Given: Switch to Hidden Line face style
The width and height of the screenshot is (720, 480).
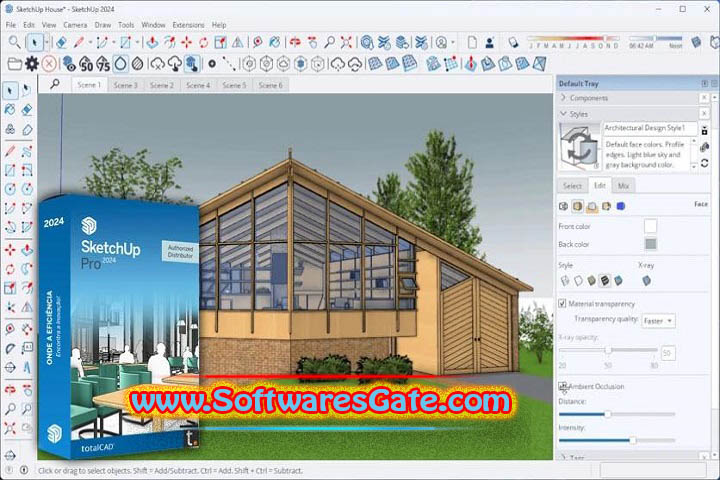Looking at the screenshot, I should point(578,280).
